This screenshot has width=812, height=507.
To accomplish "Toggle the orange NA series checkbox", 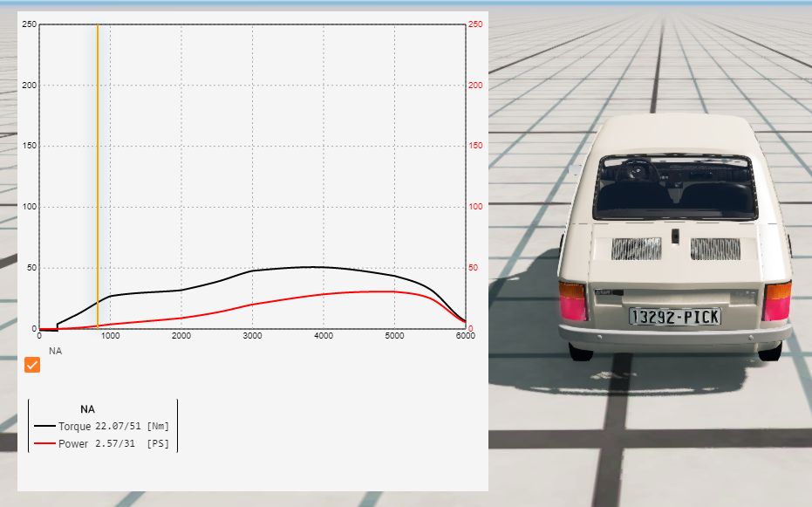I will click(32, 365).
